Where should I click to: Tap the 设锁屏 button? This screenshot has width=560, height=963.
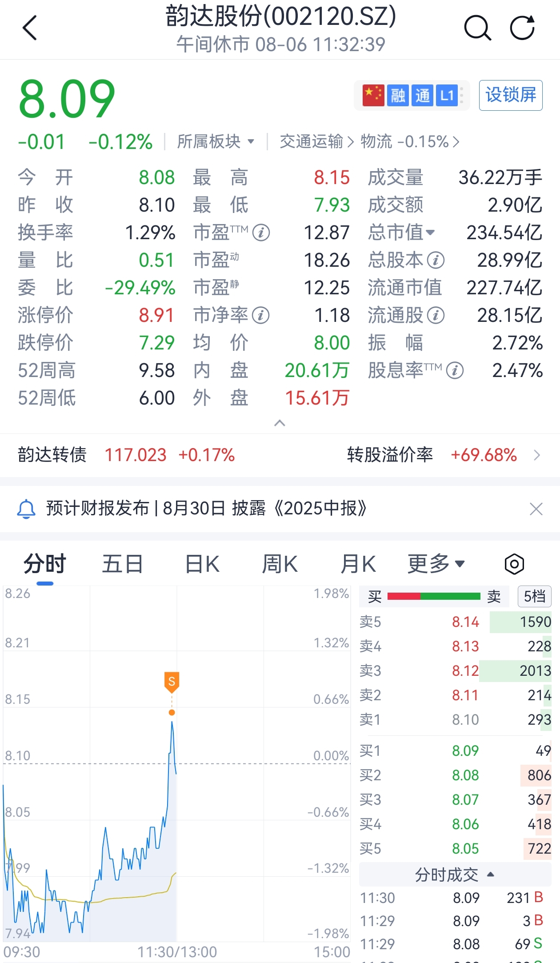point(511,95)
